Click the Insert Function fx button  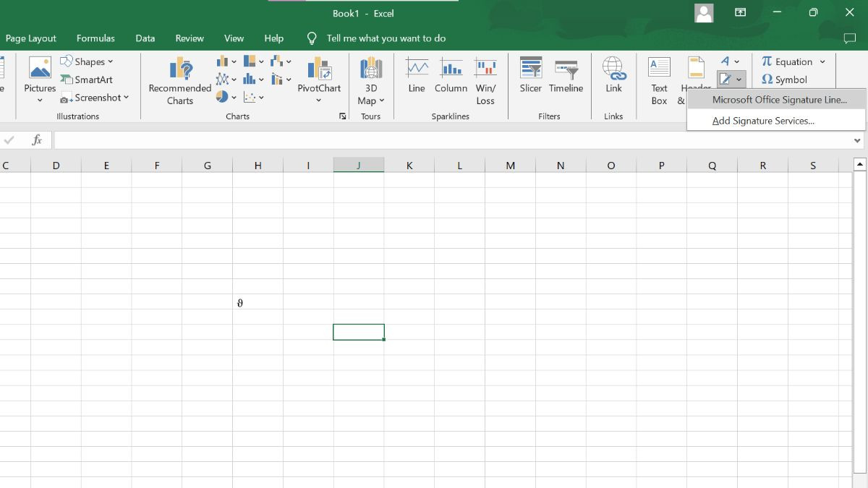point(37,140)
